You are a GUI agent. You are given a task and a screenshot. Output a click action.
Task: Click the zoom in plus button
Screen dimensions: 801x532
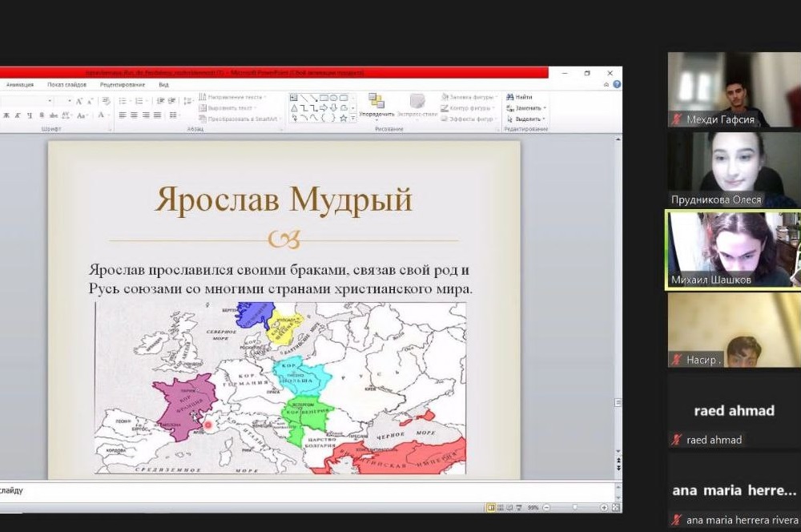click(603, 507)
